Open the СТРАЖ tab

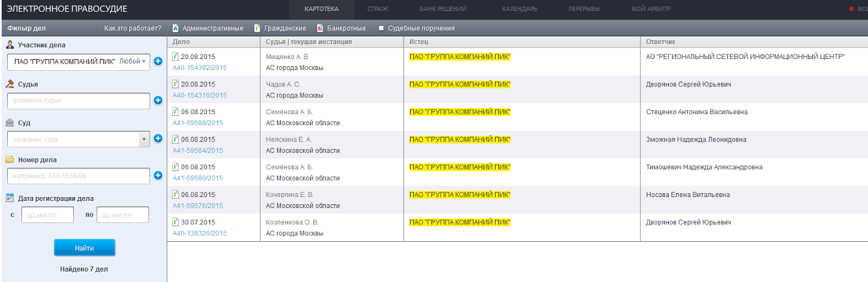click(378, 9)
